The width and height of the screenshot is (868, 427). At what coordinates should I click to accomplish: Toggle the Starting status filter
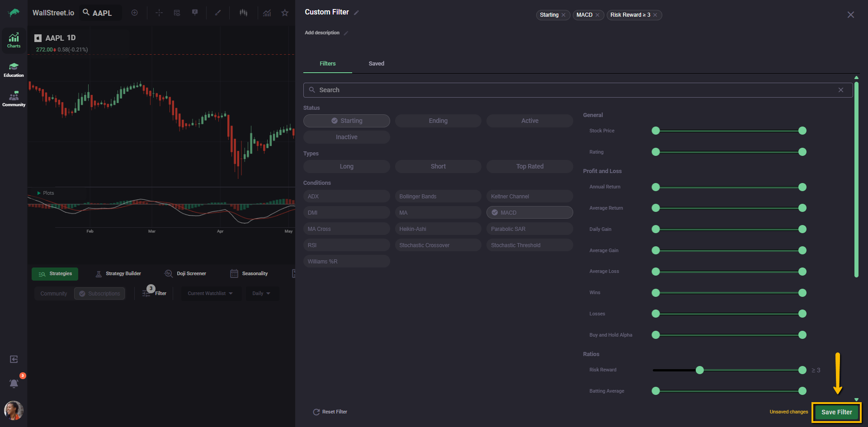click(346, 121)
